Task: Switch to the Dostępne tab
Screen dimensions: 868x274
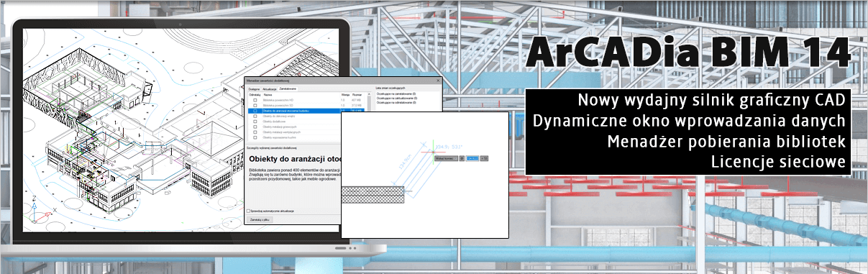Action: click(x=254, y=89)
